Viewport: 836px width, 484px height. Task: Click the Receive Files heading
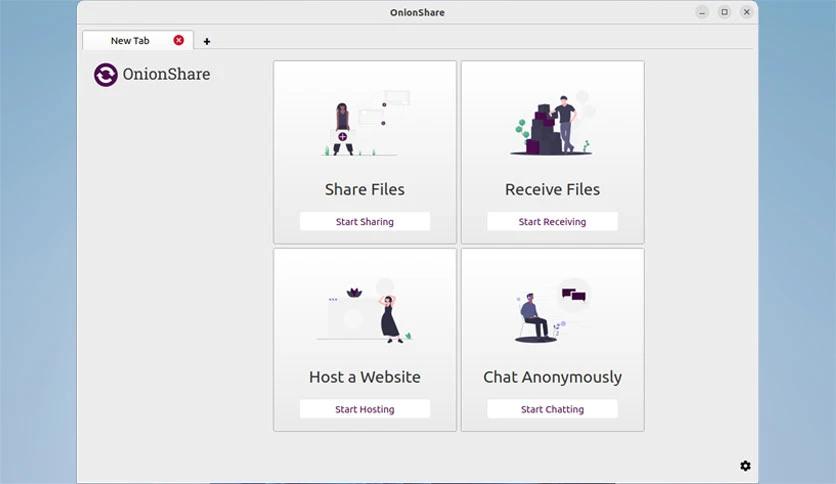coord(552,189)
